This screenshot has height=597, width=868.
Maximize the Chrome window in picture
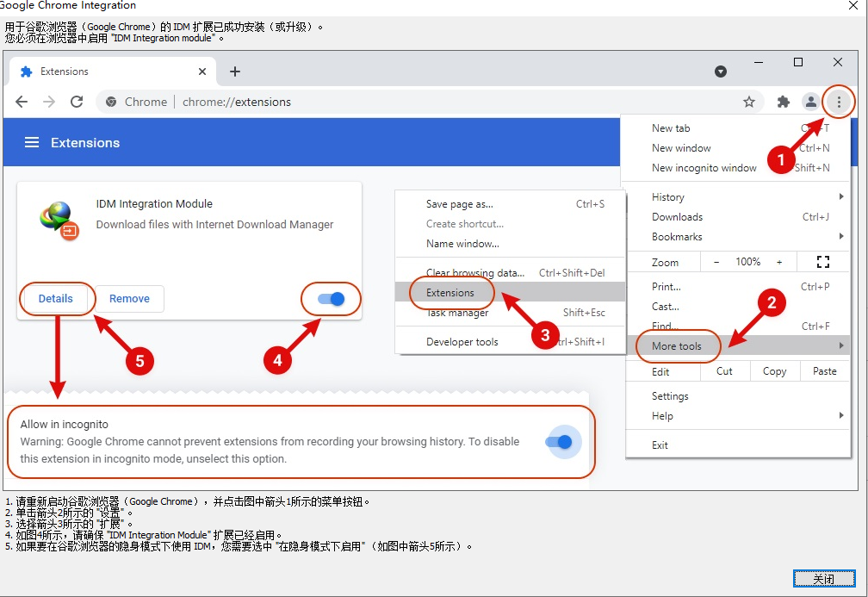798,62
